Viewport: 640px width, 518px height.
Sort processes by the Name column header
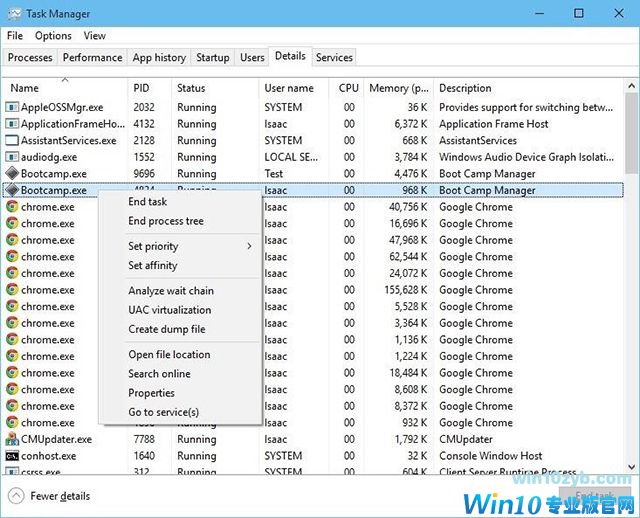[25, 88]
